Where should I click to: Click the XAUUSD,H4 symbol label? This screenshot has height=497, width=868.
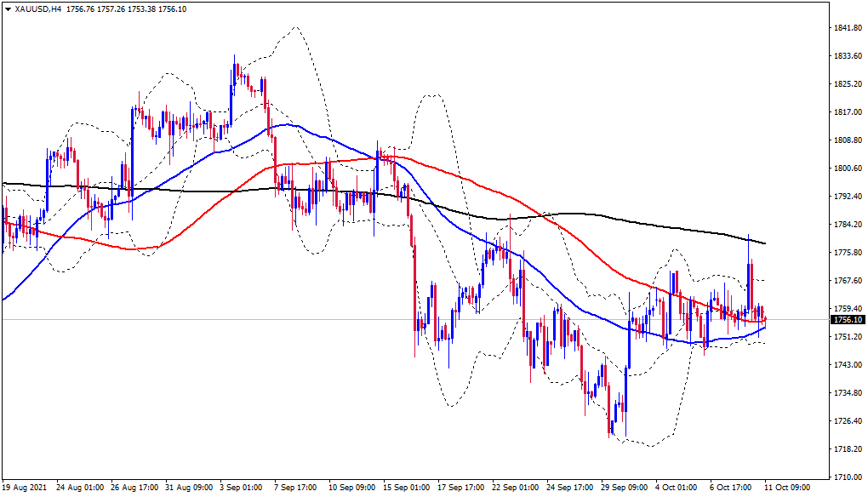click(x=37, y=9)
